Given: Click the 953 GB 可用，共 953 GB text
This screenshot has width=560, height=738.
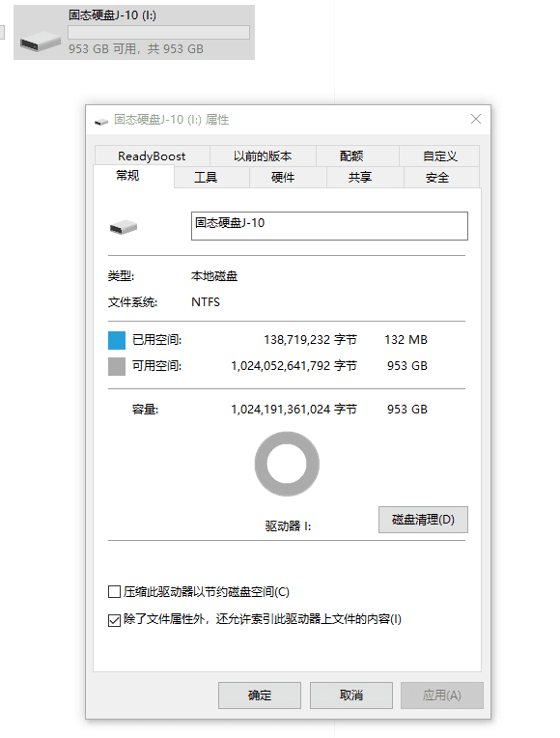Looking at the screenshot, I should click(x=136, y=49).
